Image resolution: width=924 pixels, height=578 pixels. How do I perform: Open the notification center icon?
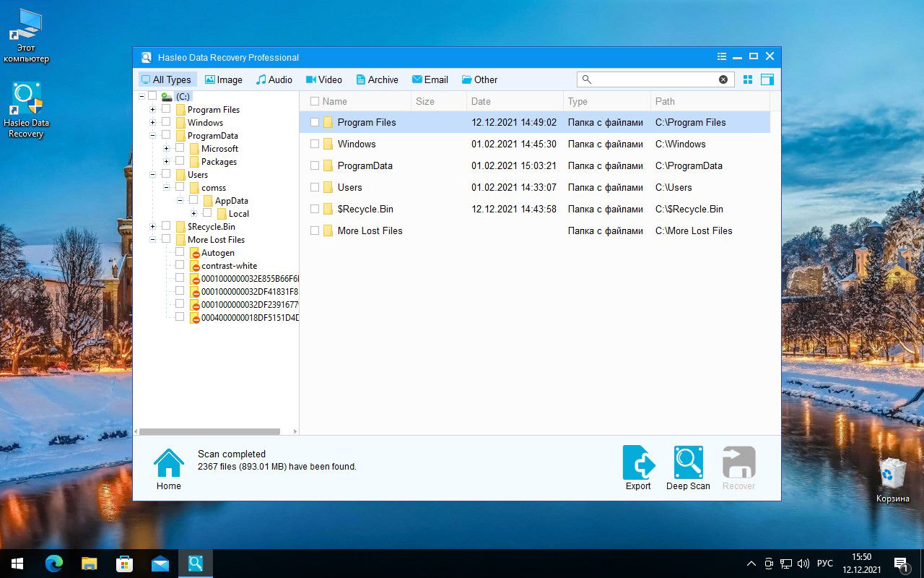point(902,564)
